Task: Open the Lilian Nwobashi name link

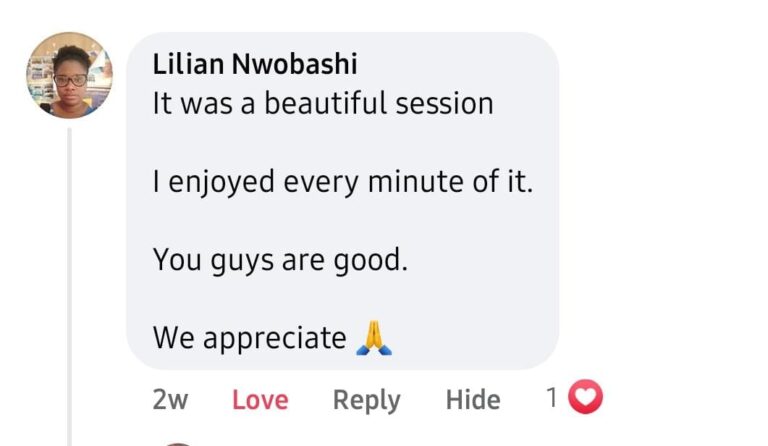Action: (x=255, y=64)
